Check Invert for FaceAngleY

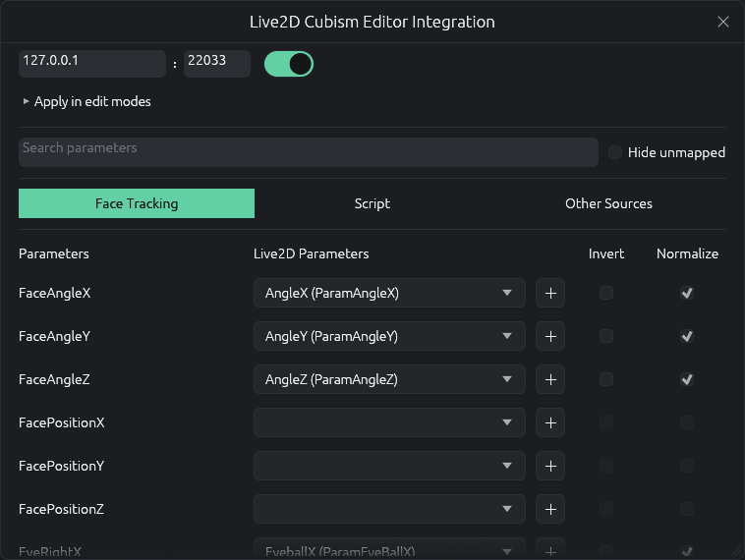pos(606,336)
